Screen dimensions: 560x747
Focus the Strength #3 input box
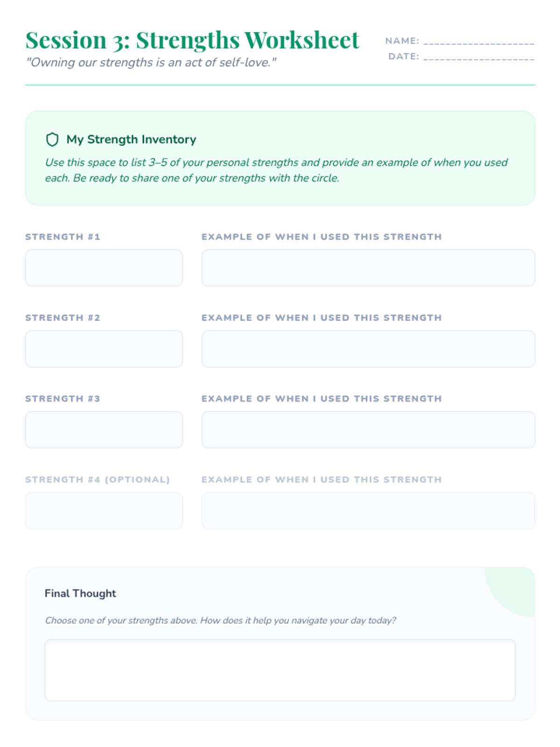pyautogui.click(x=104, y=430)
